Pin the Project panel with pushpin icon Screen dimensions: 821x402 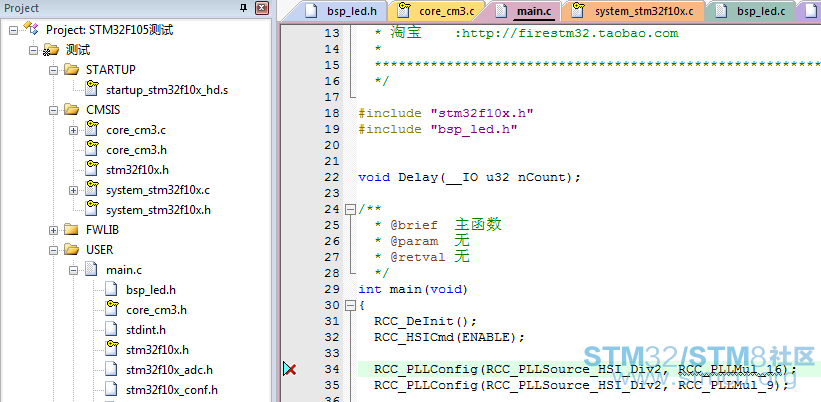[x=243, y=8]
